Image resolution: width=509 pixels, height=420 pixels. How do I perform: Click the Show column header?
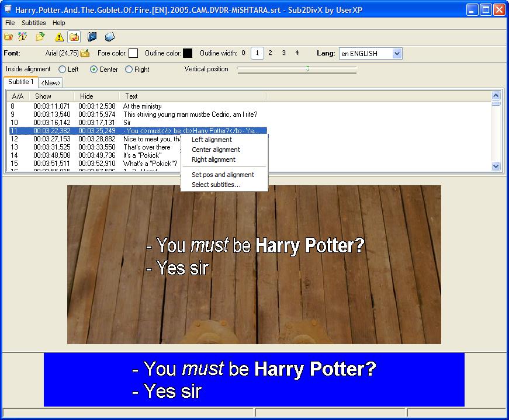tap(51, 96)
